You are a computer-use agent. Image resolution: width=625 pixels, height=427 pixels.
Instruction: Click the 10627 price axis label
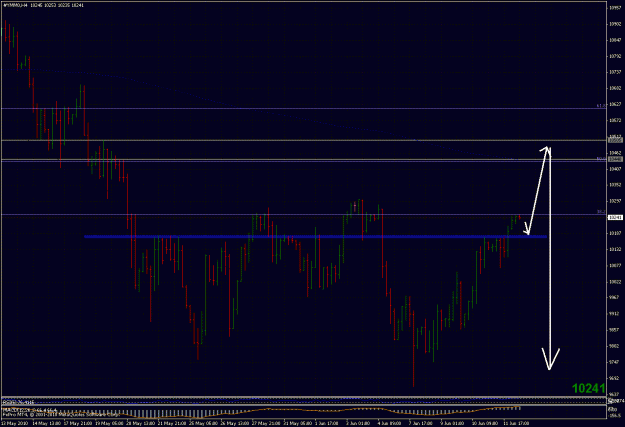(614, 104)
